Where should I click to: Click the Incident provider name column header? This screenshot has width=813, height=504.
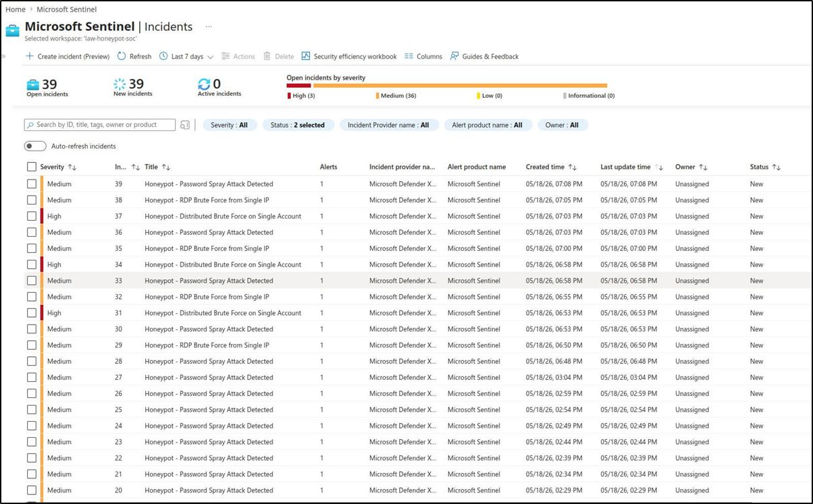402,167
